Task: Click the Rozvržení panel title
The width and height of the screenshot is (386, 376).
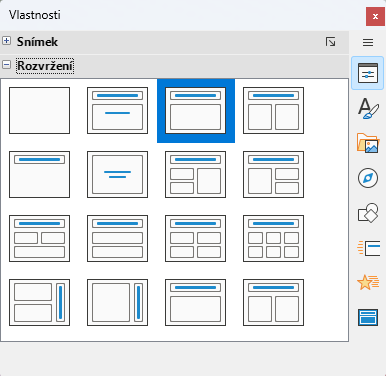Action: (45, 66)
